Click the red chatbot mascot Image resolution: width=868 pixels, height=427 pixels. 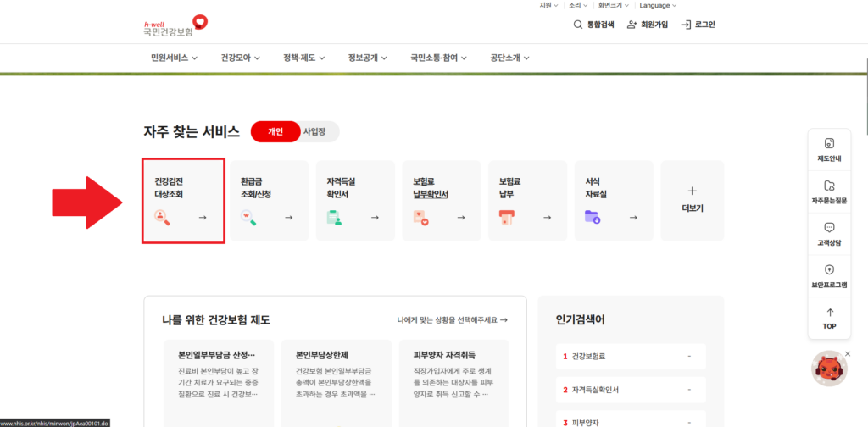pyautogui.click(x=829, y=369)
